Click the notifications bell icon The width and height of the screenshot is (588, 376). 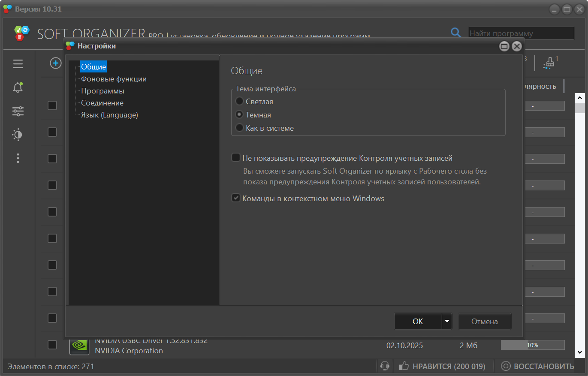tap(18, 88)
